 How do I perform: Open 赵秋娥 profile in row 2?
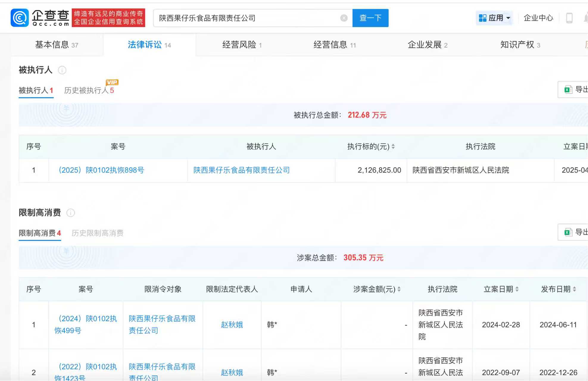tap(232, 373)
